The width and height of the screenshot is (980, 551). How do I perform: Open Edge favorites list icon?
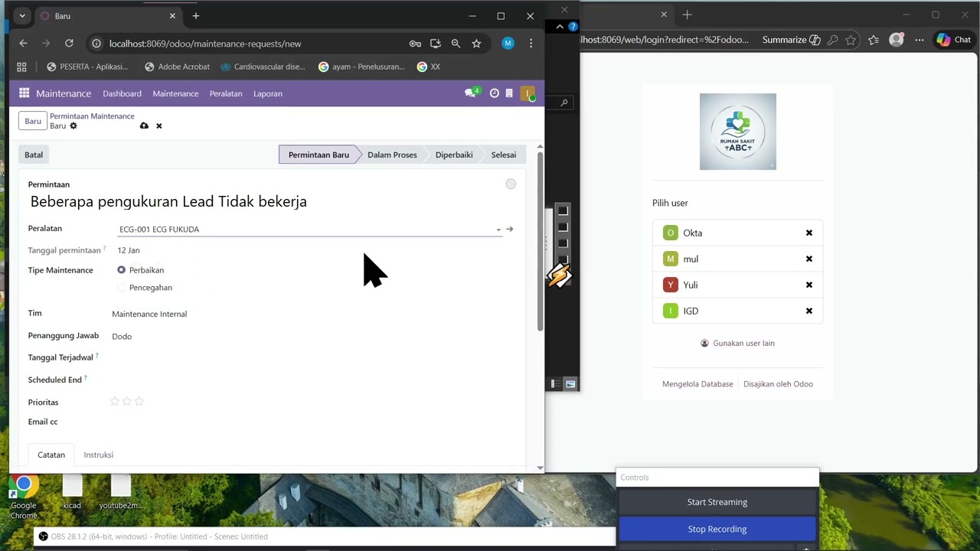[874, 40]
